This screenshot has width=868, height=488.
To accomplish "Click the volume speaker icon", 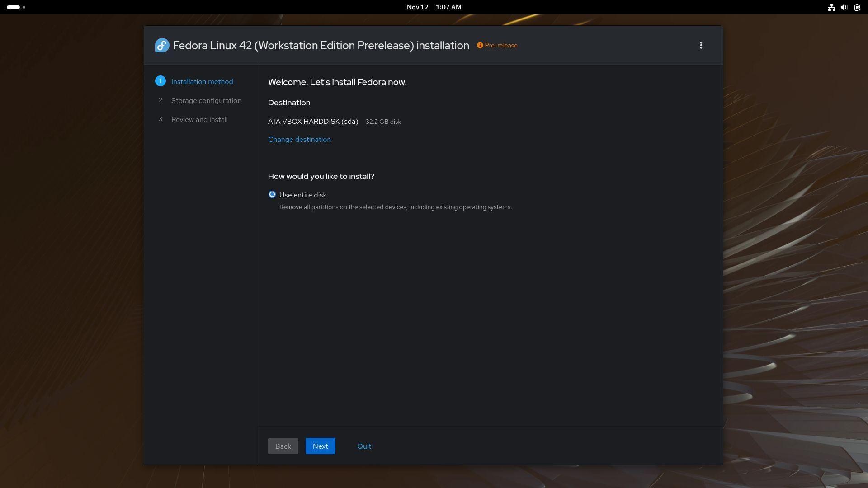I will (844, 7).
